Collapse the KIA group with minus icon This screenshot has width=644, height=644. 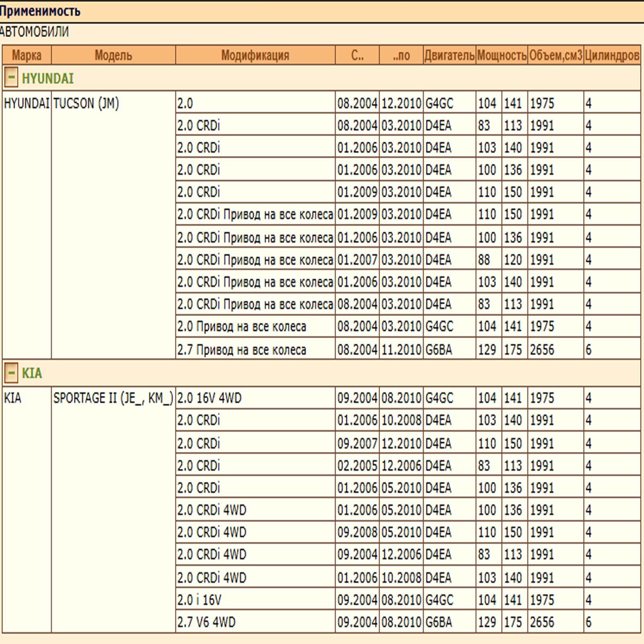(x=11, y=373)
